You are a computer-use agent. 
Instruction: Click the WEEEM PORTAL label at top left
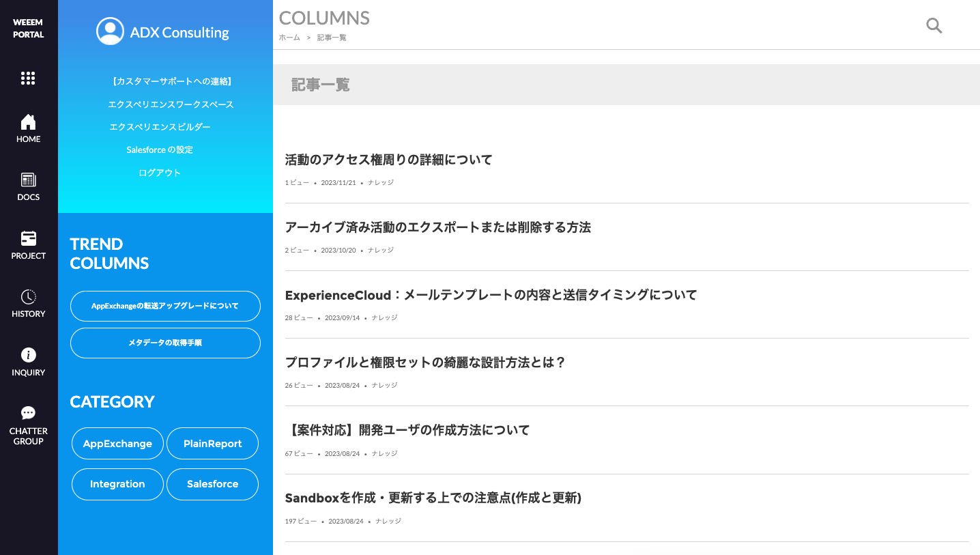point(28,28)
